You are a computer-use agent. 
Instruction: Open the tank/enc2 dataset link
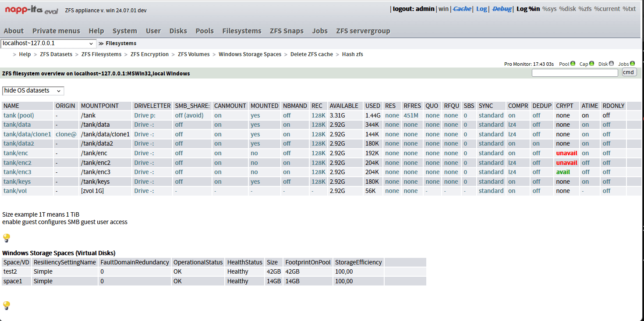18,163
